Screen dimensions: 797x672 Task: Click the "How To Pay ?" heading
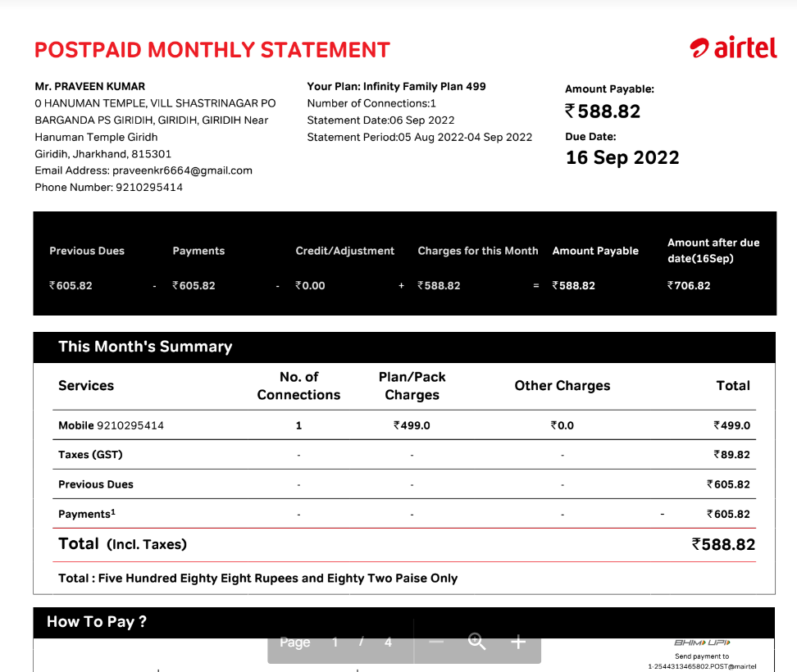pos(97,622)
